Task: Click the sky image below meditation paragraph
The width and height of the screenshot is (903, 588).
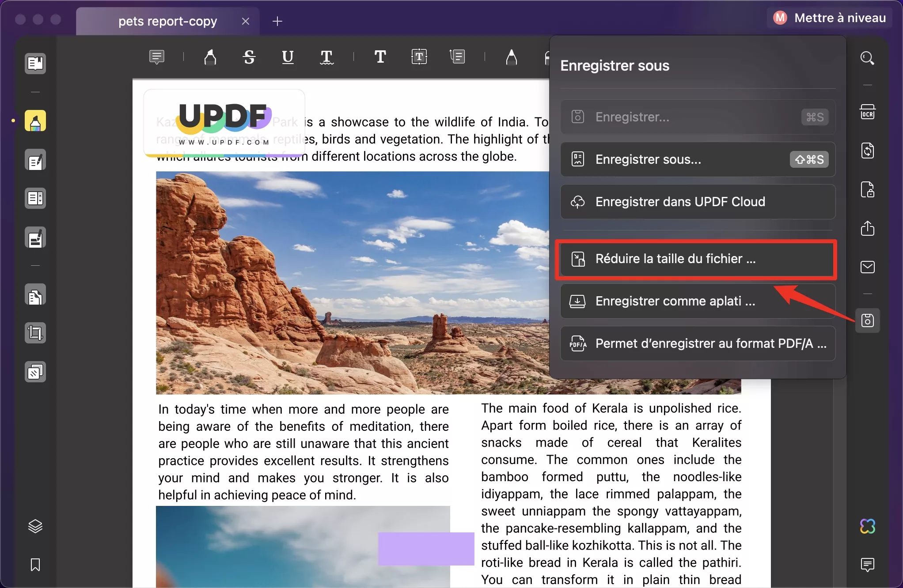Action: [303, 547]
